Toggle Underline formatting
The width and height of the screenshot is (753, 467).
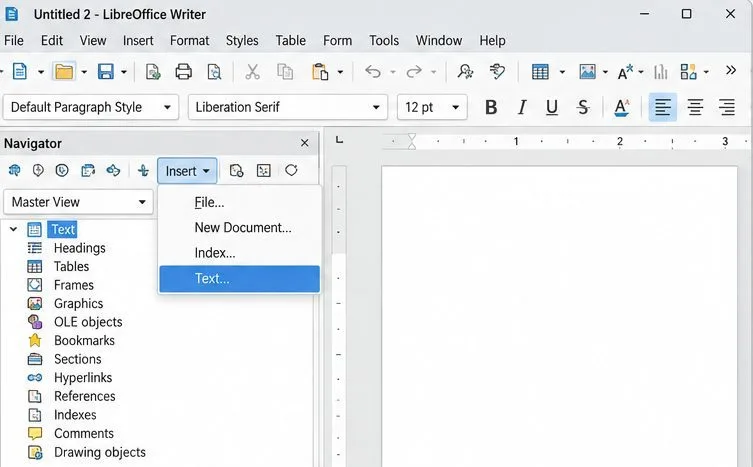(x=552, y=107)
